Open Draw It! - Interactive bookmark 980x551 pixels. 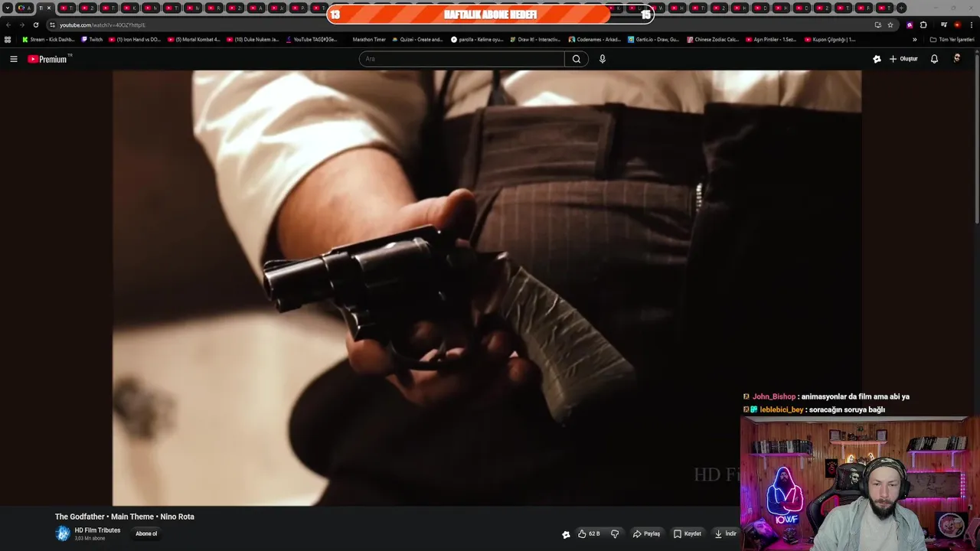[x=535, y=39]
